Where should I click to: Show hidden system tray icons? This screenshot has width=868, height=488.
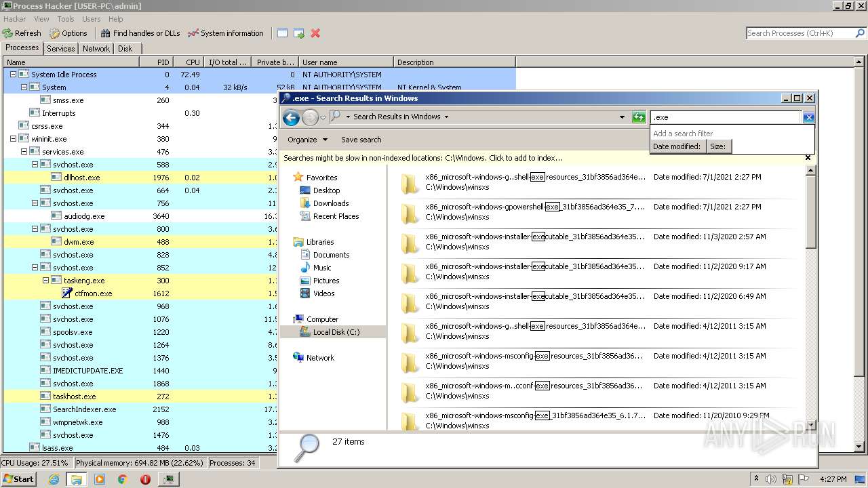tap(756, 479)
